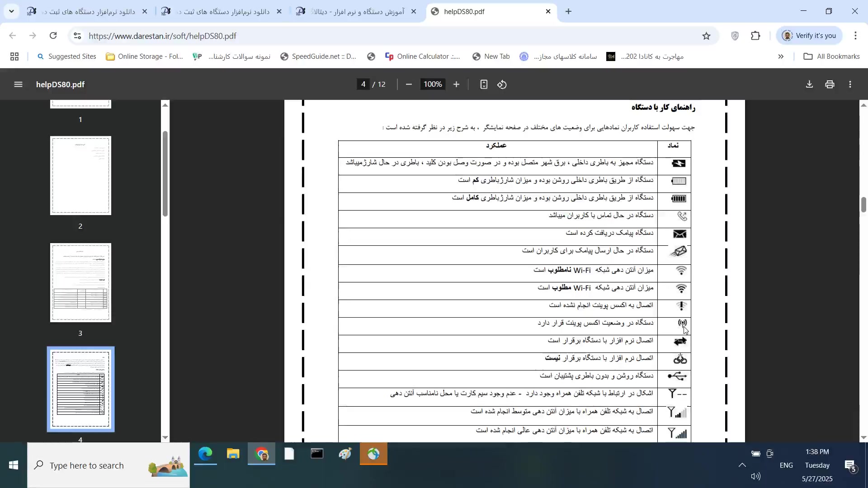
Task: Open the browser extensions icon
Action: (x=755, y=36)
